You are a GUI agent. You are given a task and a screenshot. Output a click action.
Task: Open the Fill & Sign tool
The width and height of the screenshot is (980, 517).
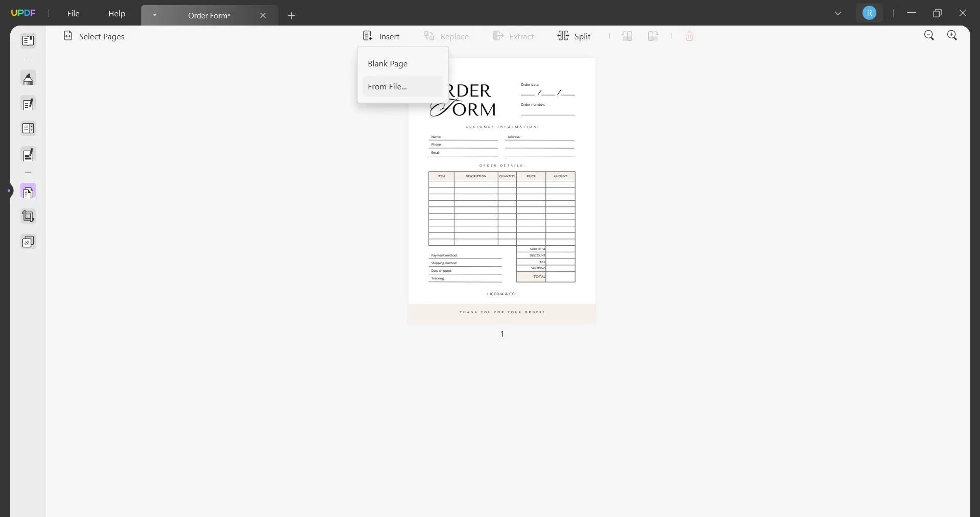click(28, 155)
